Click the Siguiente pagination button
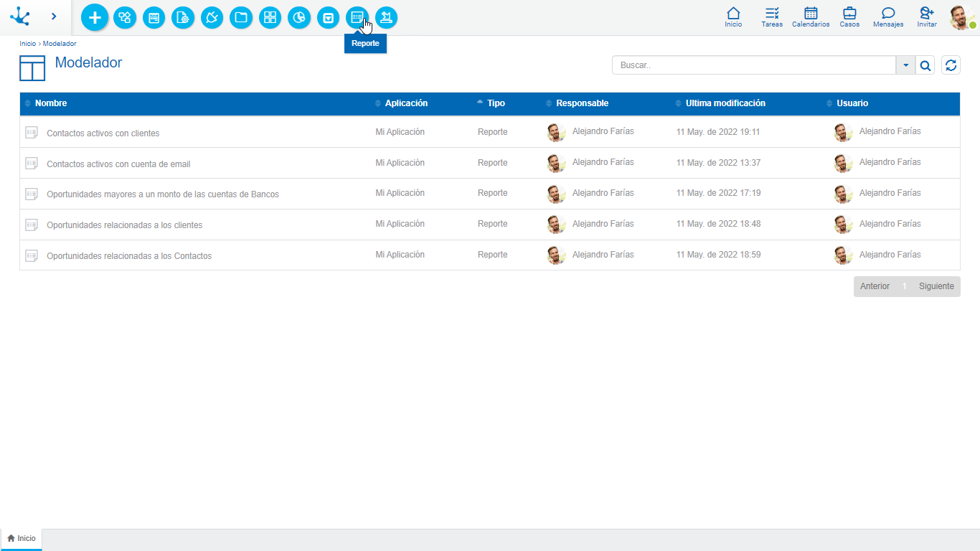This screenshot has height=551, width=980. (x=936, y=286)
